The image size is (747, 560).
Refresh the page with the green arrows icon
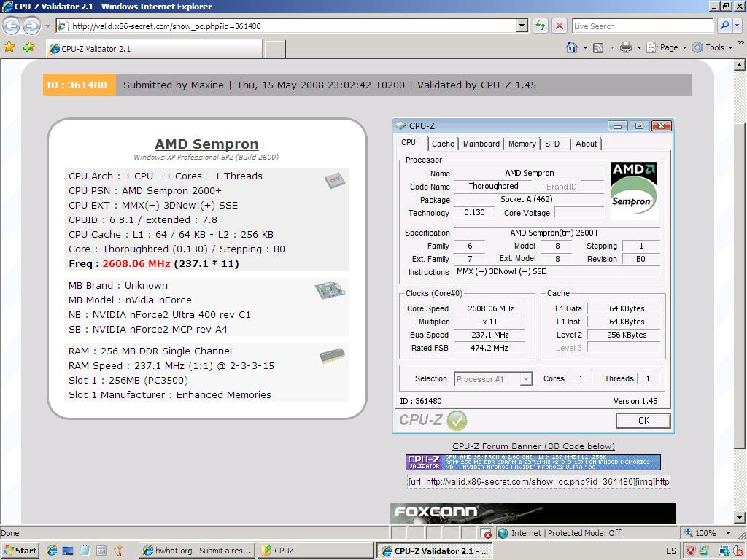pyautogui.click(x=541, y=26)
